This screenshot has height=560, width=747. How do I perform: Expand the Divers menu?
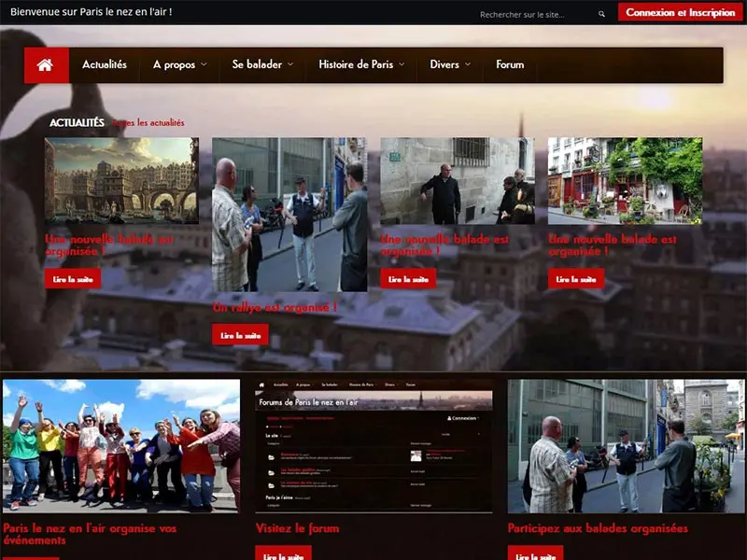point(450,65)
